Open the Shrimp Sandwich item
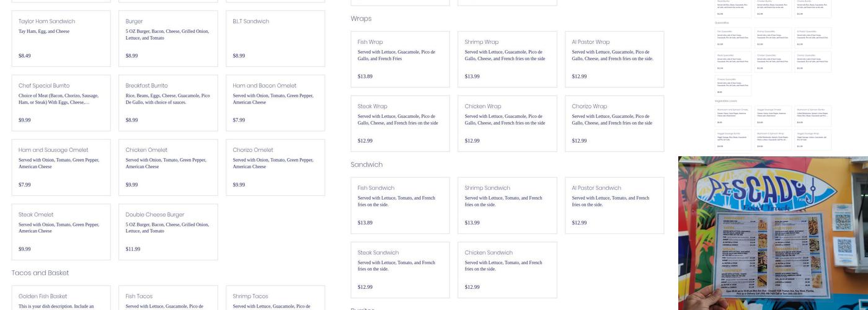 (x=507, y=205)
